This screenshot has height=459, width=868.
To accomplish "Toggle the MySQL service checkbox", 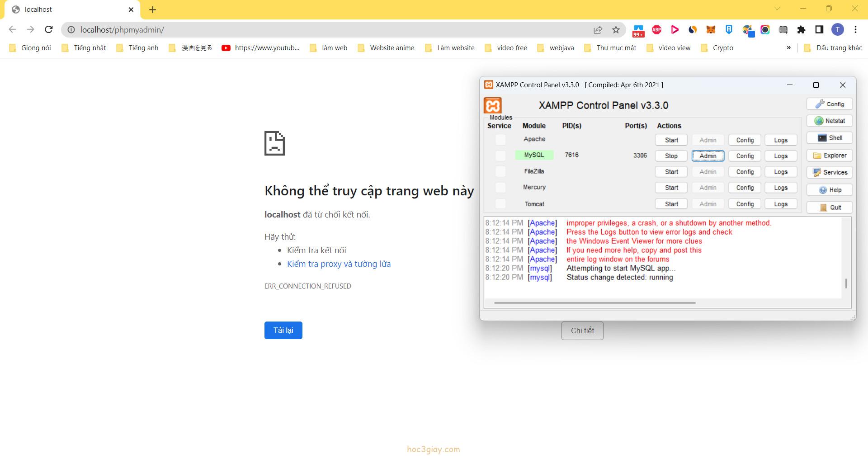I will 500,156.
